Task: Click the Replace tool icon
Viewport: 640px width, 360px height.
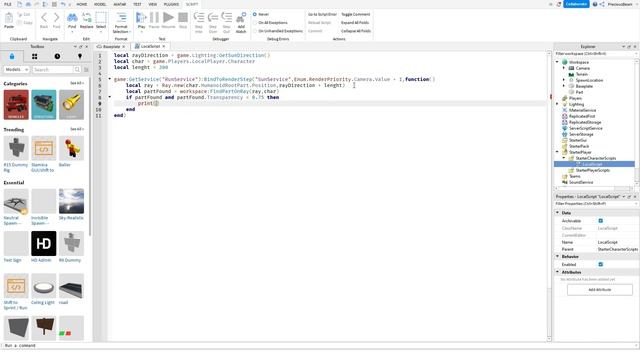Action: point(87,18)
